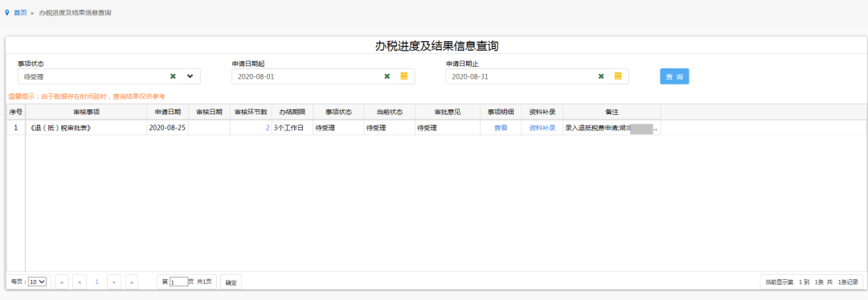Click the 当前状态 column header
Image resolution: width=868 pixels, height=300 pixels.
(x=390, y=112)
